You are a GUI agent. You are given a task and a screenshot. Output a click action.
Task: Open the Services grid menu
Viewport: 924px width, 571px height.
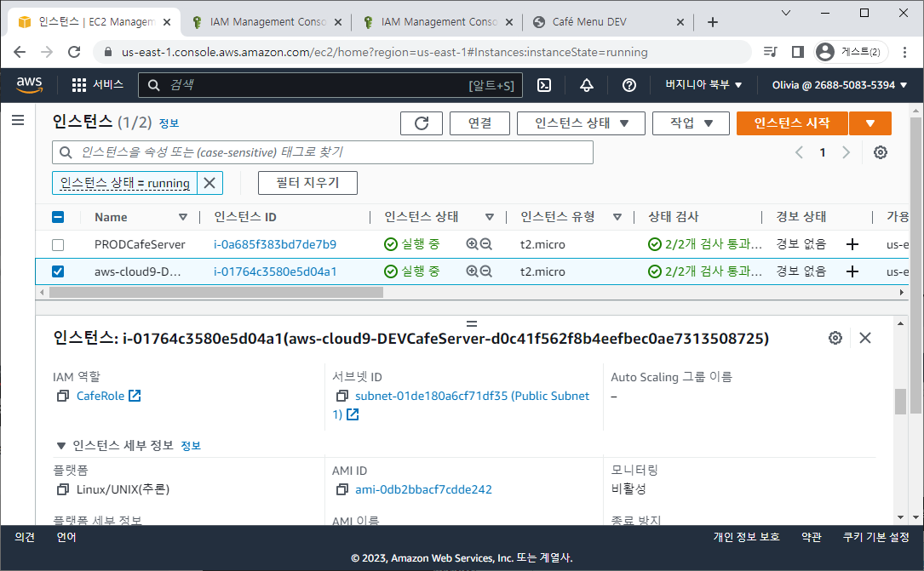tap(97, 85)
